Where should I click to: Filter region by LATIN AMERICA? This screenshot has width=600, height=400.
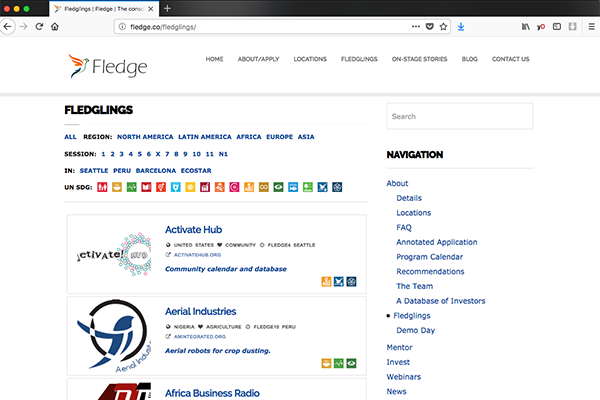coord(205,137)
